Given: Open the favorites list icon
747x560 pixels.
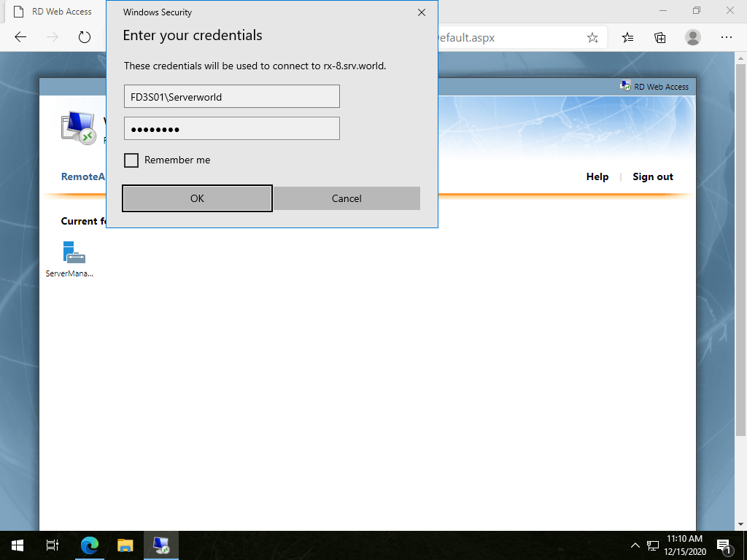Looking at the screenshot, I should click(x=627, y=36).
